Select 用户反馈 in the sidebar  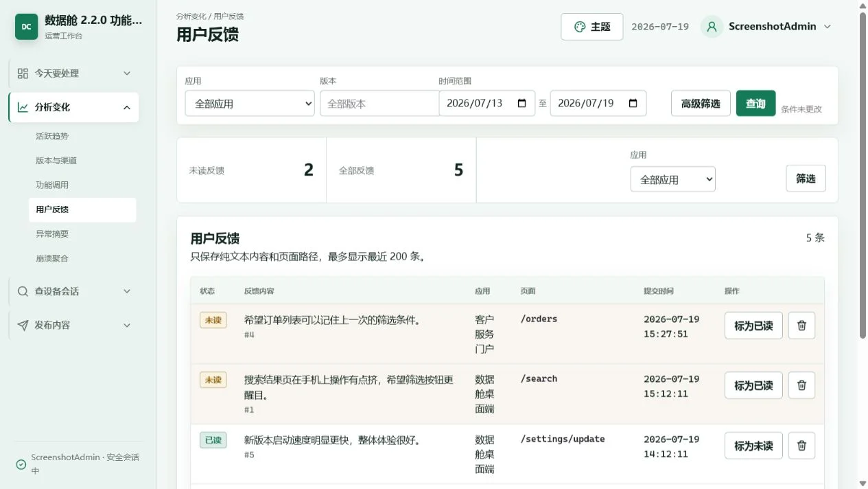(x=82, y=209)
